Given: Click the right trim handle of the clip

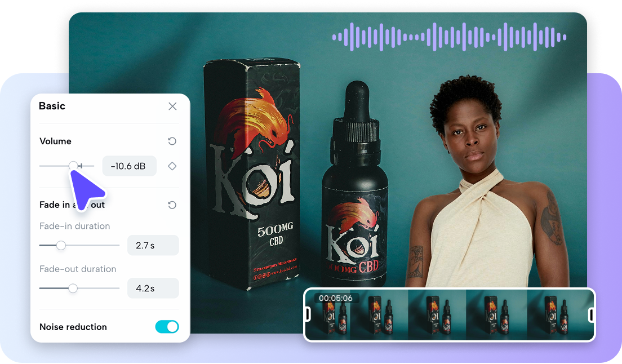Looking at the screenshot, I should point(591,314).
